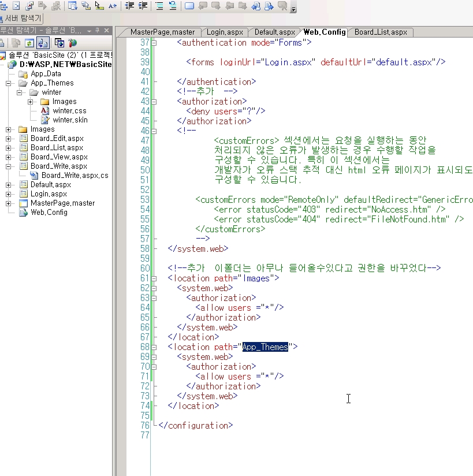
Task: Switch to Default.aspx editor tab
Action: tap(275, 32)
